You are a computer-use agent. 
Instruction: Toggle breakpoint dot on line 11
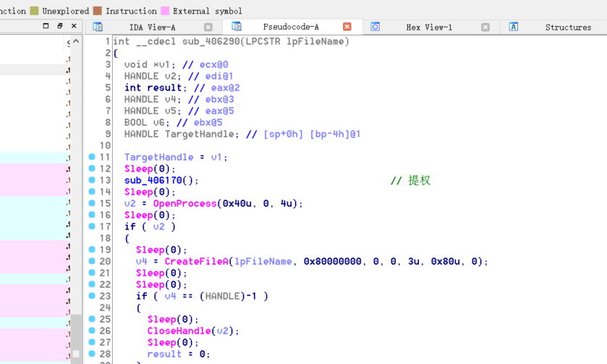(92, 157)
